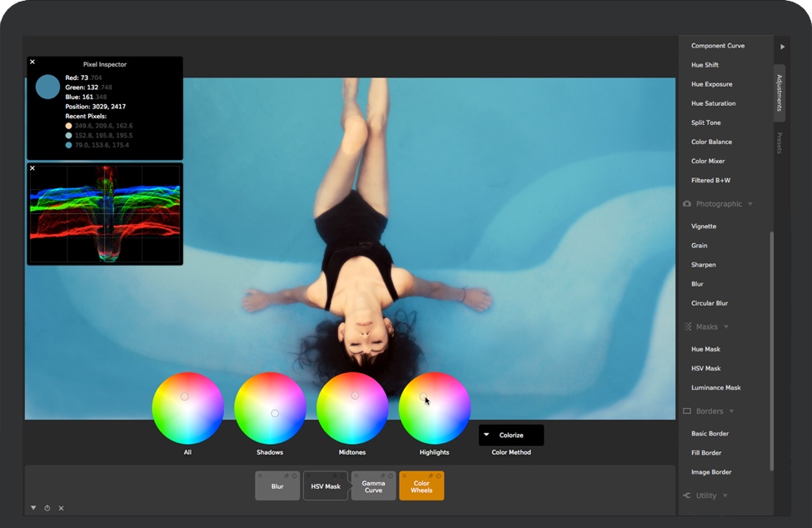Image resolution: width=812 pixels, height=528 pixels.
Task: Switch to the Presets tab
Action: click(x=780, y=143)
